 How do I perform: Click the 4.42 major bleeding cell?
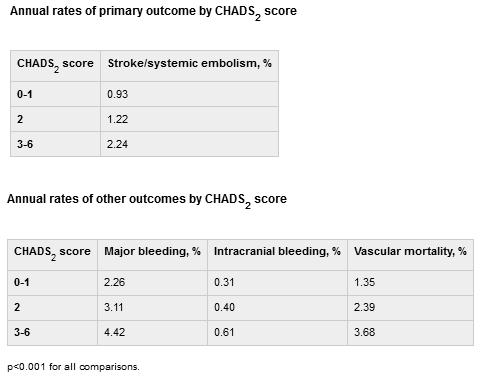[x=152, y=332]
